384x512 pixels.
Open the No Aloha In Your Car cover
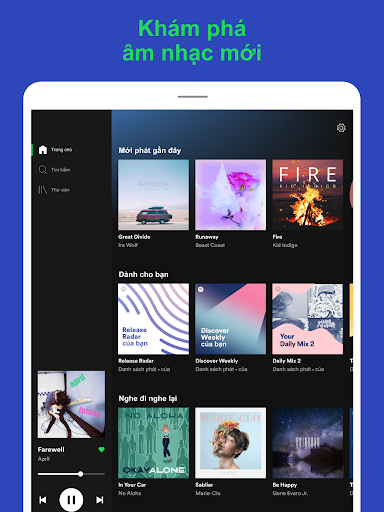(153, 443)
